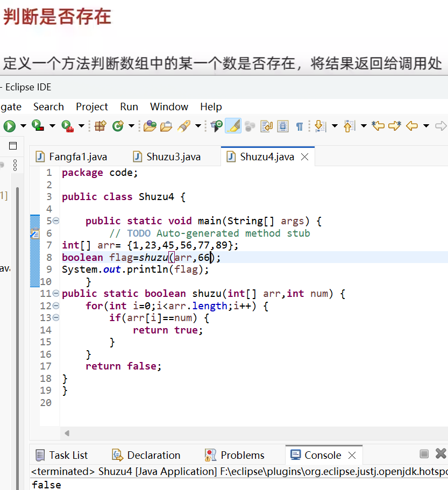Open the Run menu
Viewport: 448px width, 490px height.
pyautogui.click(x=129, y=107)
